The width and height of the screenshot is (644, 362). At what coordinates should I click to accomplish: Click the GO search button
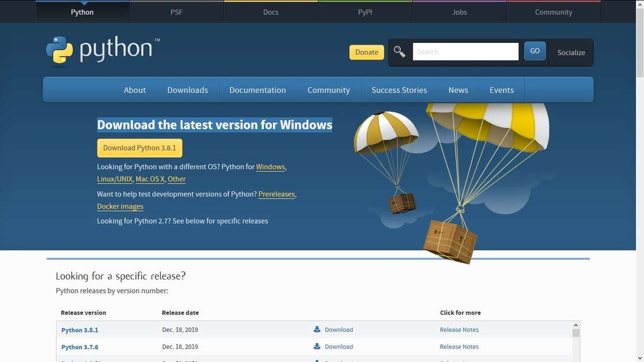[535, 51]
